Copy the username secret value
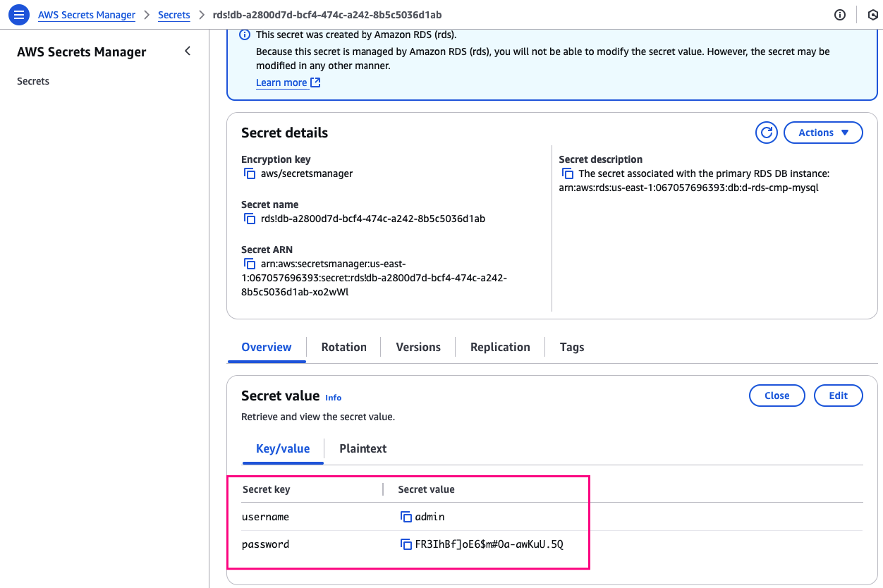Screen dimensions: 883x588 coord(406,517)
